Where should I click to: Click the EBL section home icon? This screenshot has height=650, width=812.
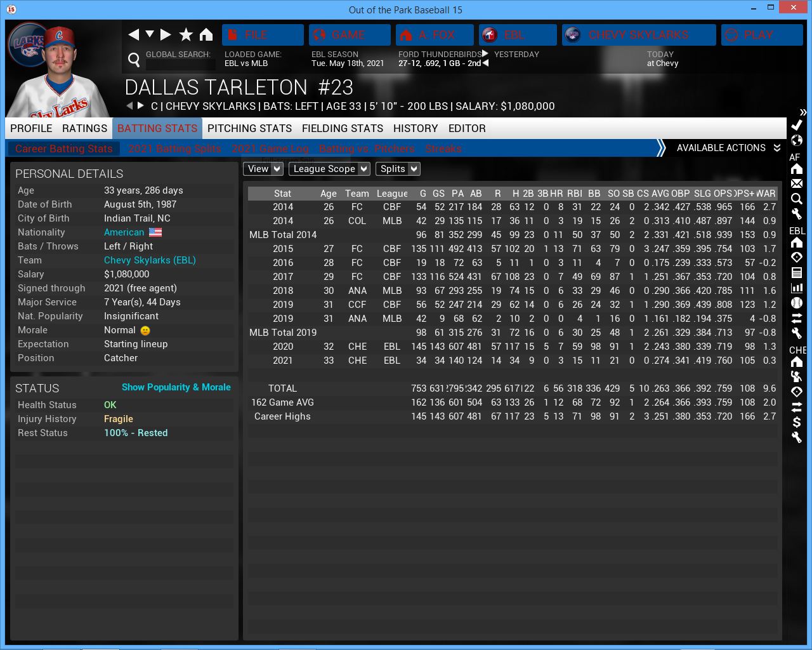click(x=797, y=242)
